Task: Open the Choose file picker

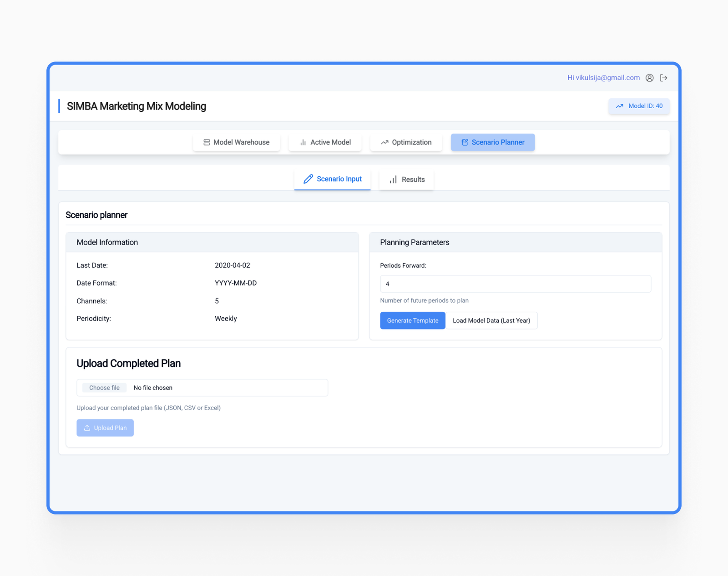Action: [x=104, y=388]
